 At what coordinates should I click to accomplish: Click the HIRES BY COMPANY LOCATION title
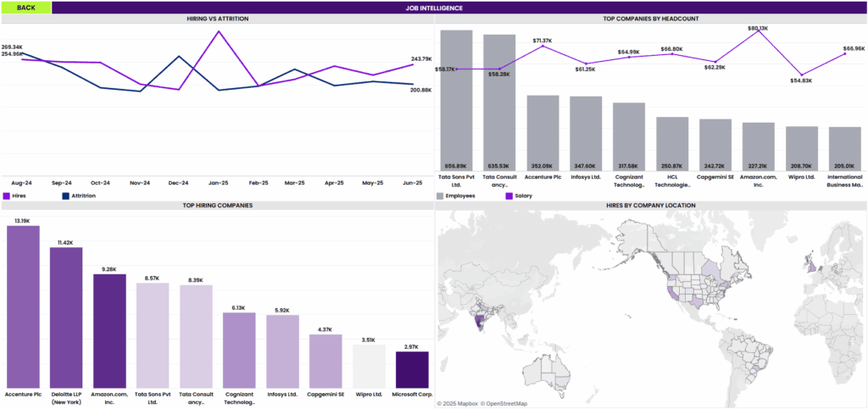tap(650, 205)
